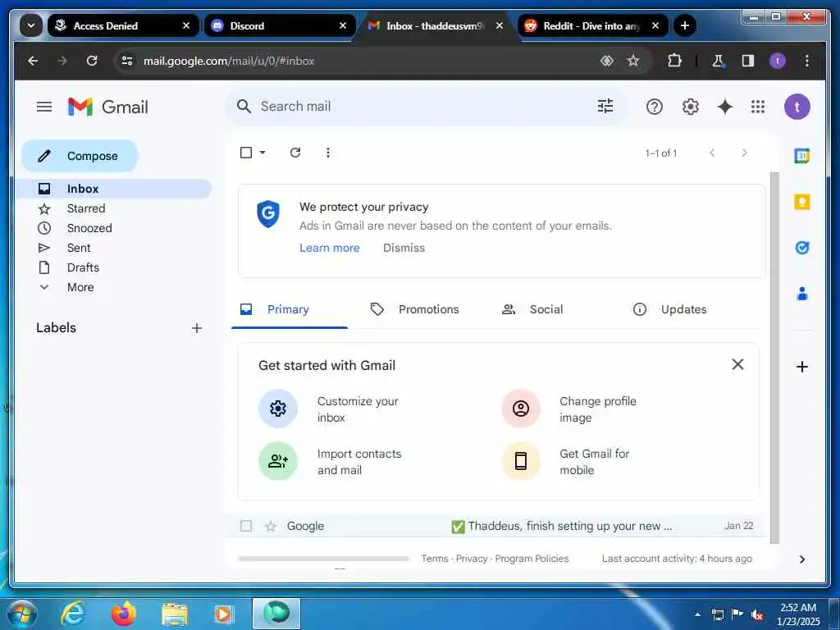Switch to the Reddit browser tab
840x630 pixels.
click(594, 25)
